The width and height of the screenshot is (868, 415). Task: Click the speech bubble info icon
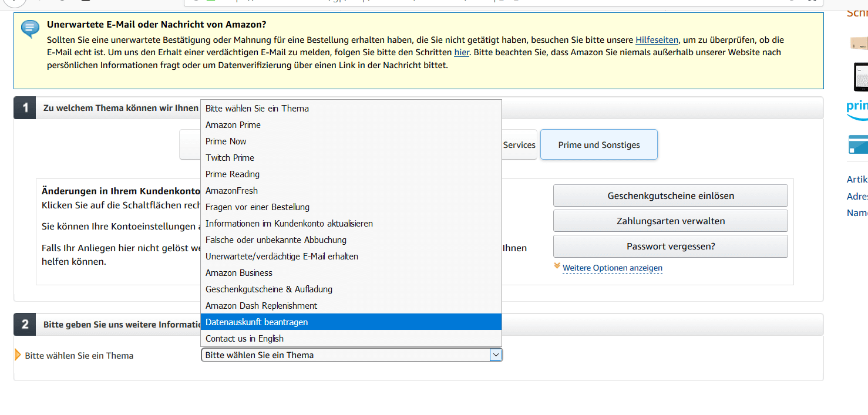[x=30, y=29]
